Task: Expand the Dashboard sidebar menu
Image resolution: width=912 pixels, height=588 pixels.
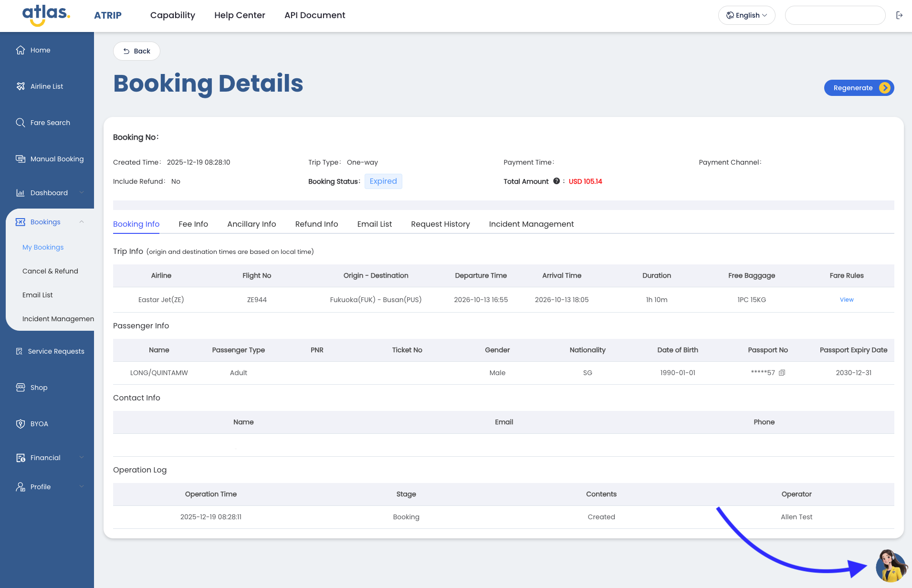Action: click(x=81, y=193)
